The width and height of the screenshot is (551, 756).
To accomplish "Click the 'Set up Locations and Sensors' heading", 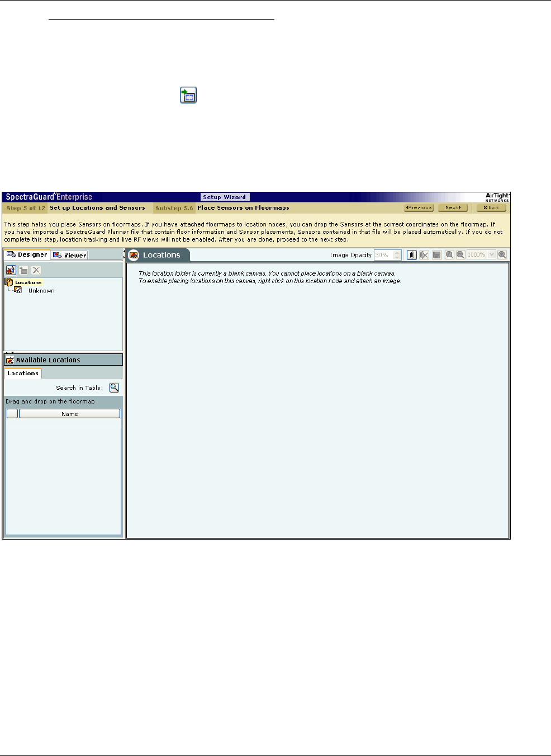I will click(x=97, y=207).
